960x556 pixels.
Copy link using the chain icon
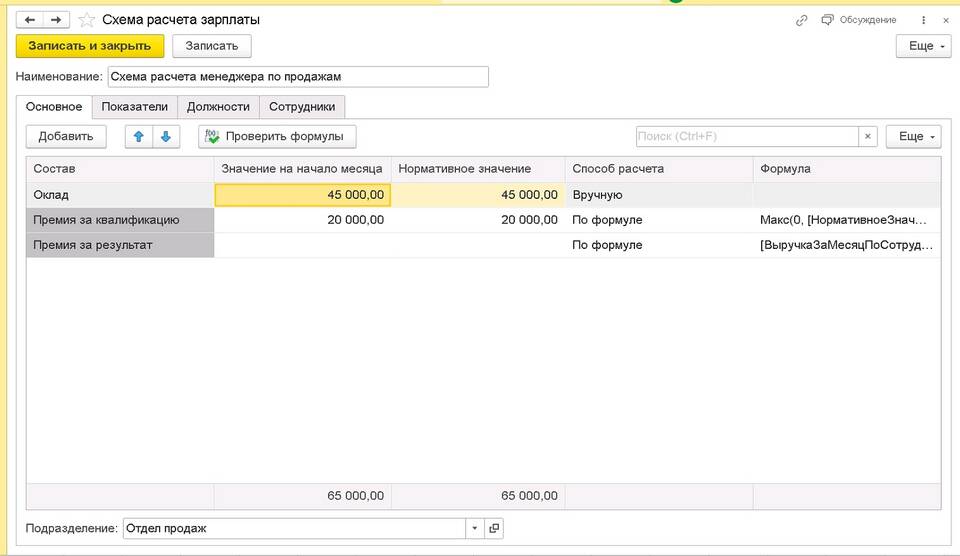pyautogui.click(x=801, y=20)
